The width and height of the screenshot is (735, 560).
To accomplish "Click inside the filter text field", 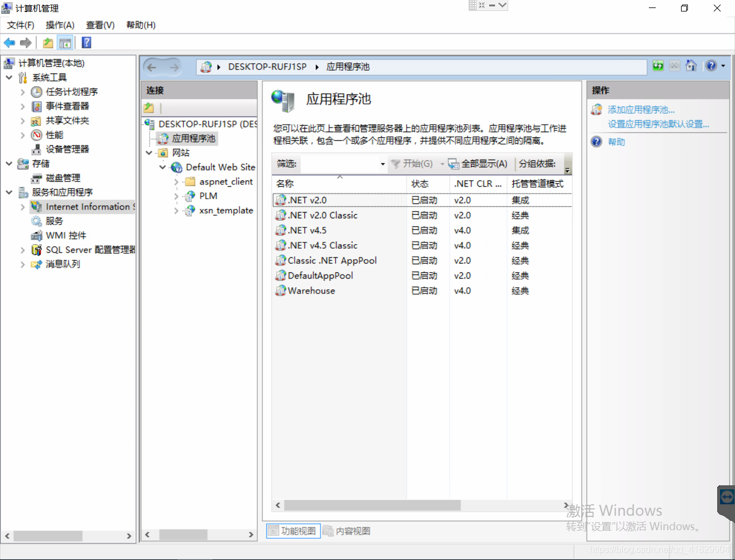I will click(339, 164).
